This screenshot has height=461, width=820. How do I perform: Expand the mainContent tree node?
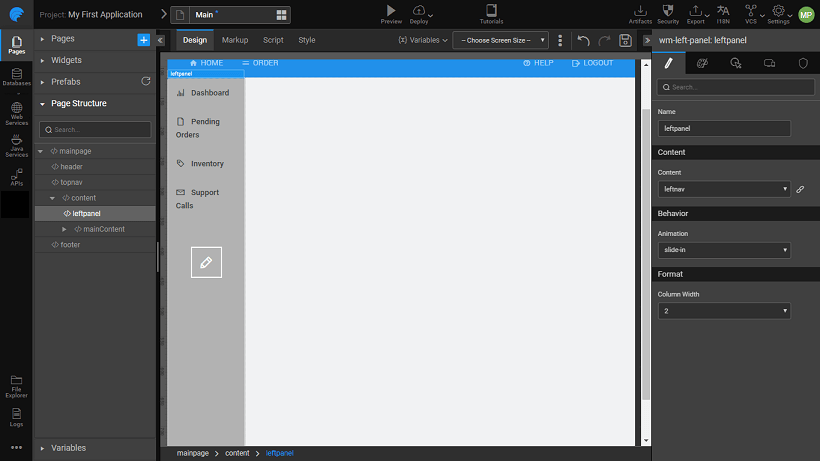click(x=65, y=229)
